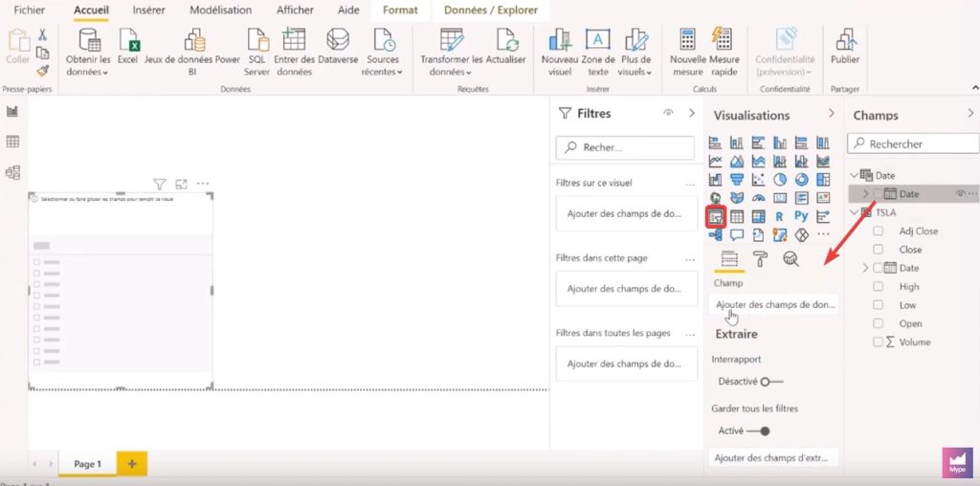Screen dimensions: 980x486
Task: Select the Stacked bar chart visual
Action: pyautogui.click(x=716, y=144)
